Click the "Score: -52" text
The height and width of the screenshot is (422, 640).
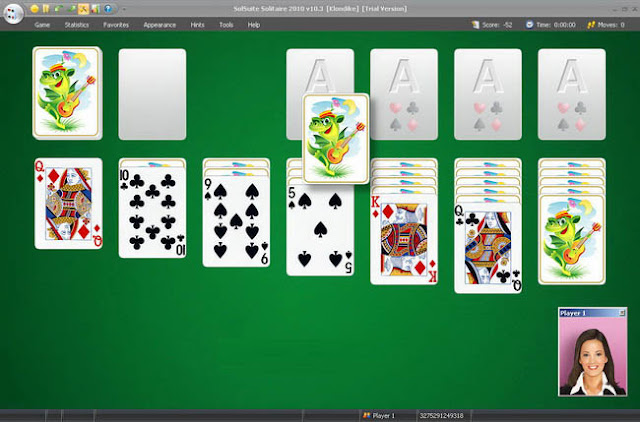click(497, 25)
